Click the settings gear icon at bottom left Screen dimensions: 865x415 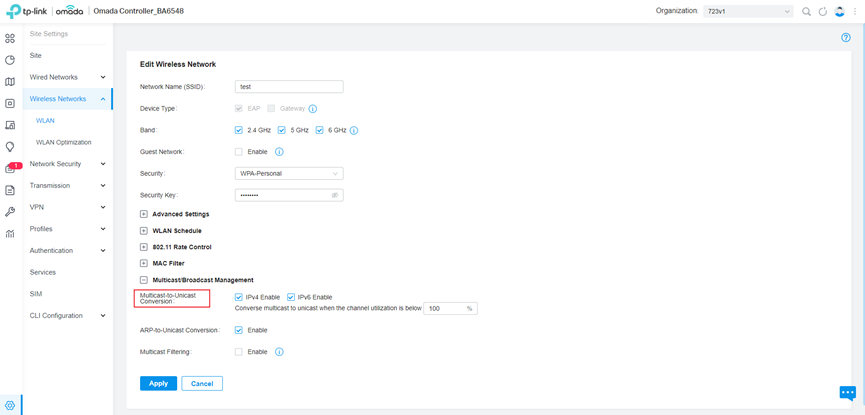click(x=10, y=406)
